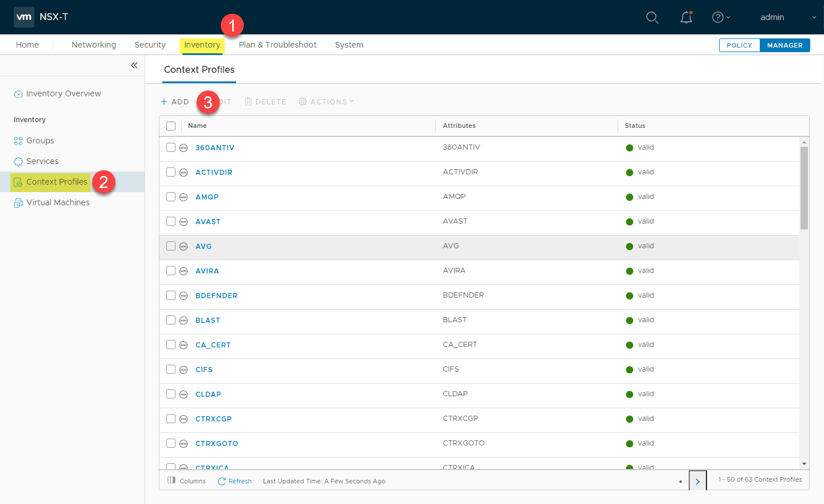The height and width of the screenshot is (504, 824).
Task: Switch to Policy mode
Action: (740, 45)
